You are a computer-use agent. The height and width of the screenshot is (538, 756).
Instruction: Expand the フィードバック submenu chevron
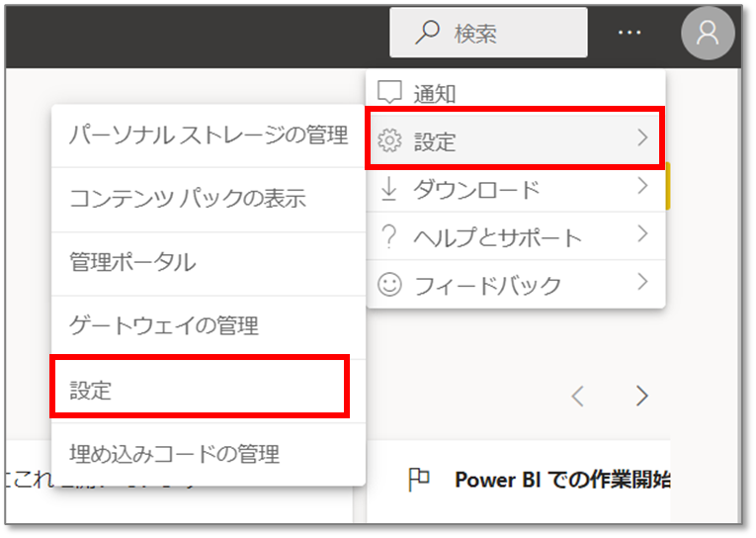642,281
